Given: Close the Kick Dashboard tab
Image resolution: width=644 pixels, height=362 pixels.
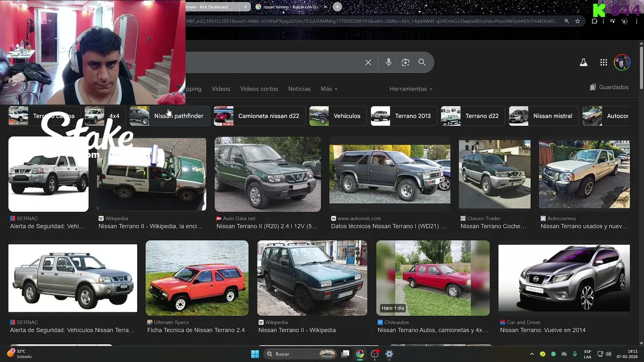Looking at the screenshot, I should [x=246, y=7].
